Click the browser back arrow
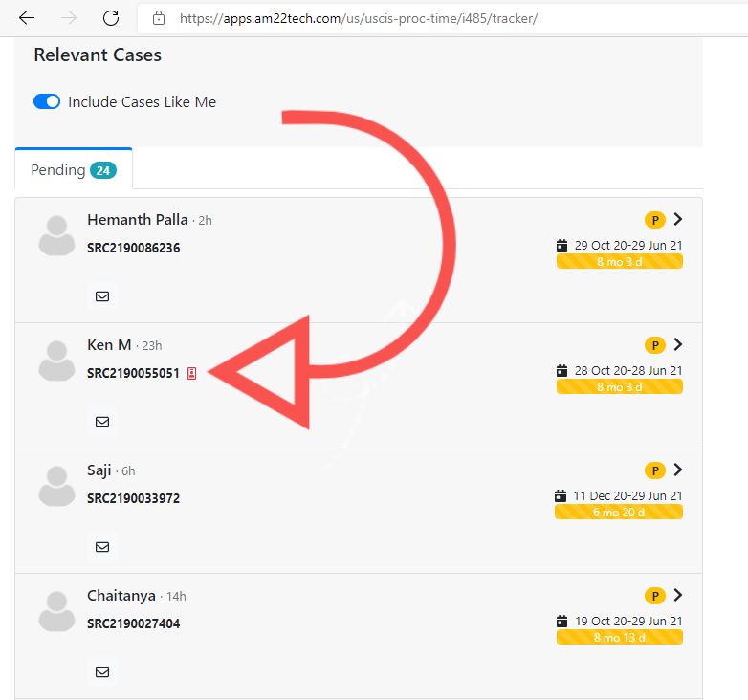Viewport: 748px width, 700px height. click(27, 18)
